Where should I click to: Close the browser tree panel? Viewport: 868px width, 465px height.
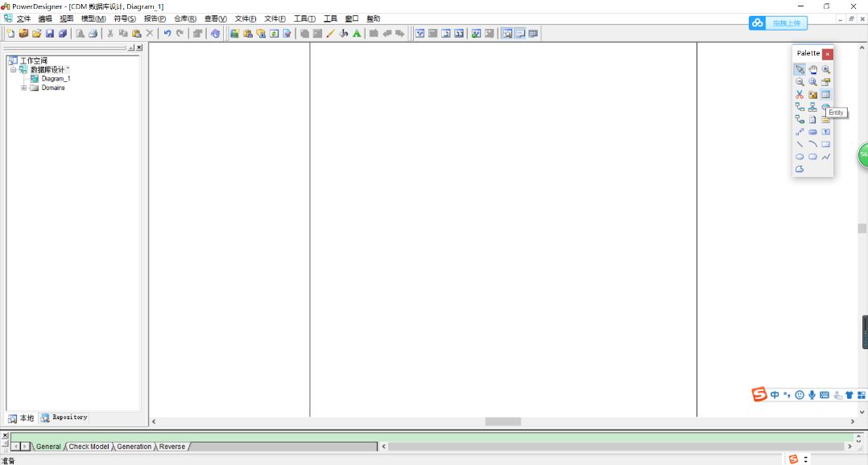pos(139,47)
